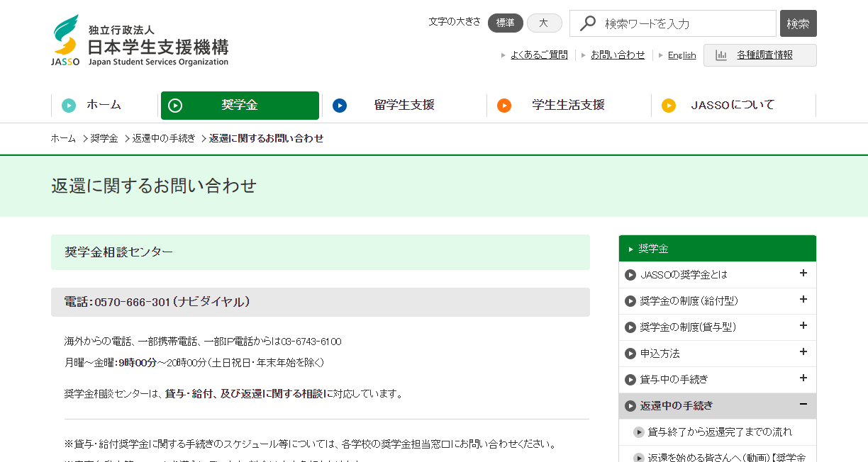Click the bar chart icon beside 各種調査情報
868x462 pixels.
[x=722, y=55]
